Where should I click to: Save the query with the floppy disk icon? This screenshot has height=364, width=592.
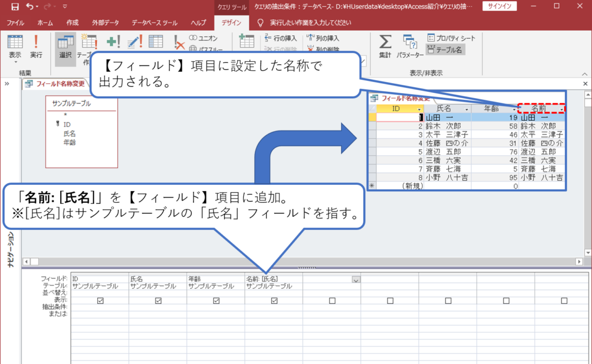(x=14, y=6)
